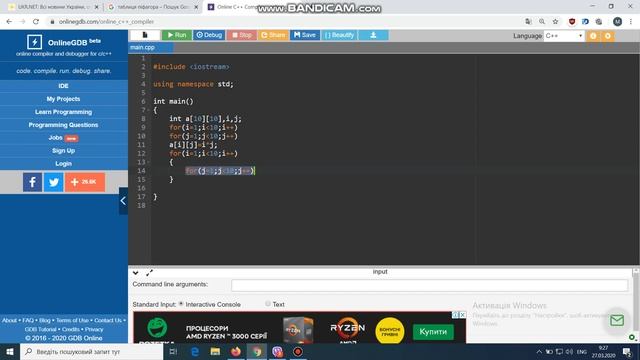Select Interactive Console standard input
640x360 pixels.
point(181,304)
